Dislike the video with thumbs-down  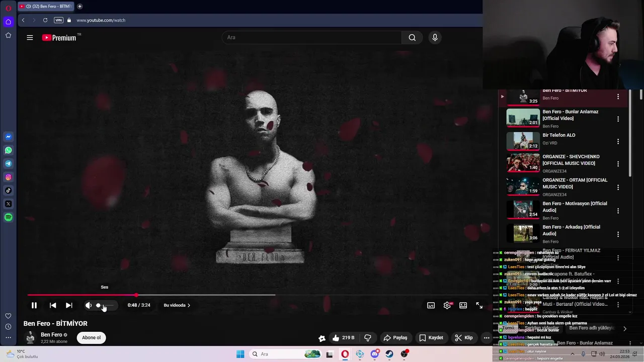[368, 338]
